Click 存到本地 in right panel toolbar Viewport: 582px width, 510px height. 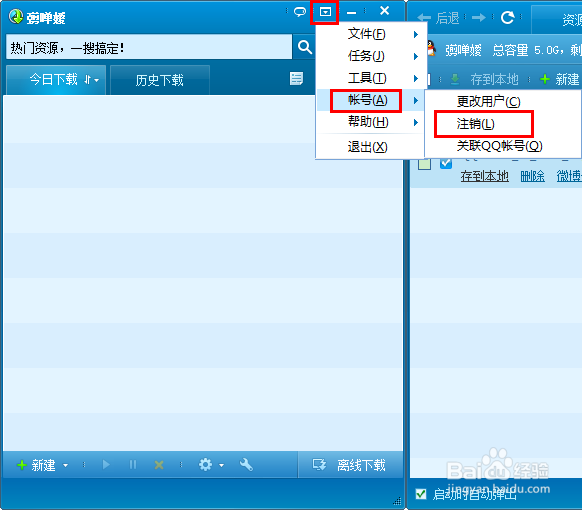(x=484, y=79)
